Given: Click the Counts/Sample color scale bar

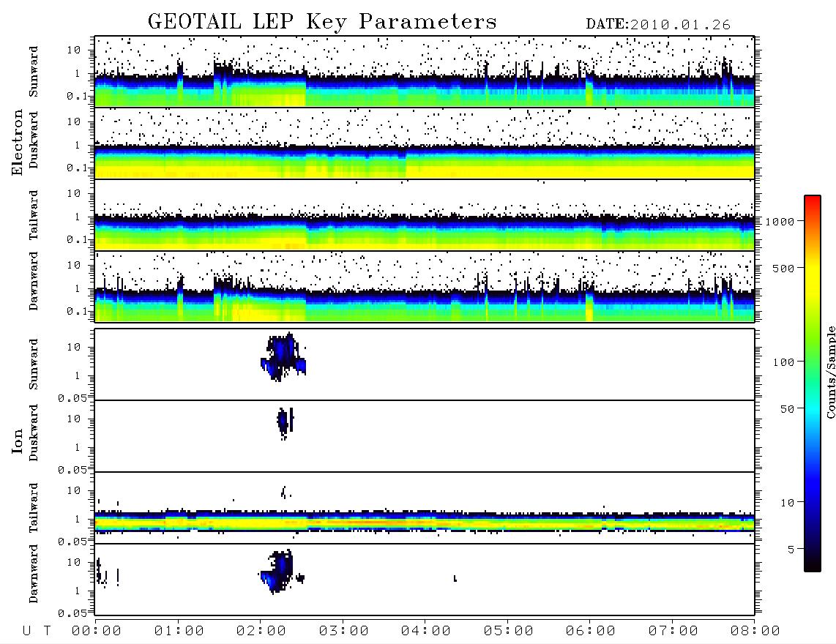Looking at the screenshot, I should (813, 384).
